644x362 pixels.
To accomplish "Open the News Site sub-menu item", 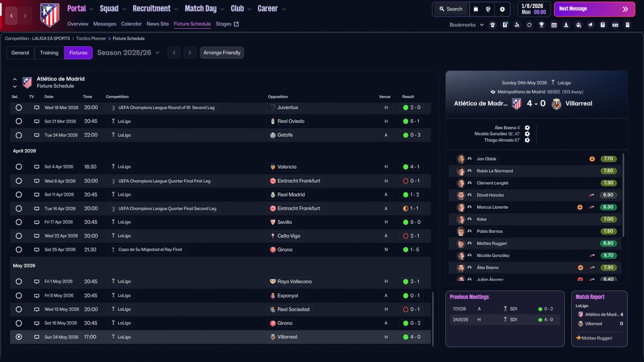I will pos(158,24).
